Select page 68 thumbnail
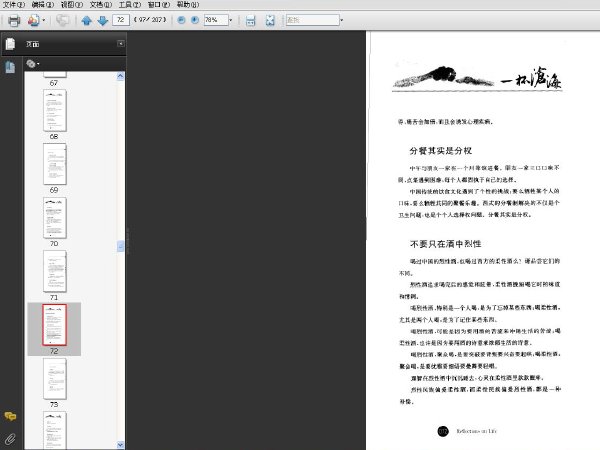The width and height of the screenshot is (600, 450). (55, 111)
